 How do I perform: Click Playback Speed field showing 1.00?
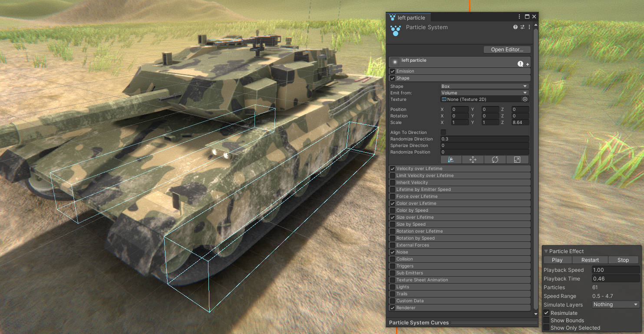pyautogui.click(x=616, y=270)
